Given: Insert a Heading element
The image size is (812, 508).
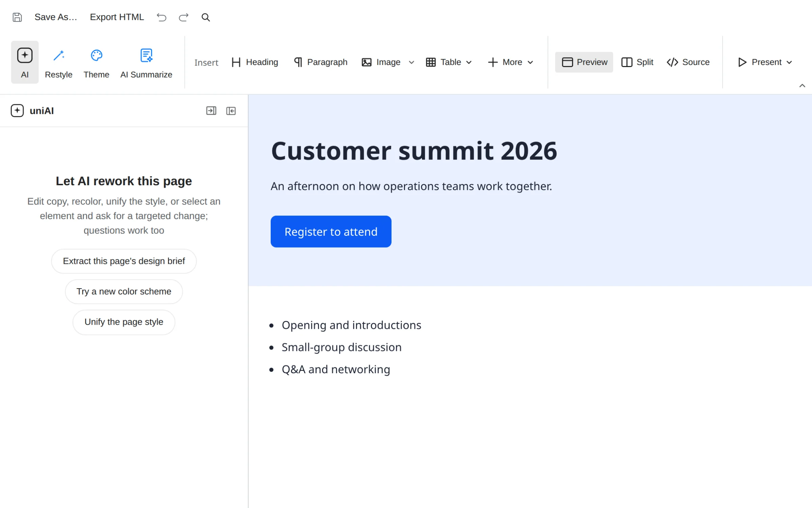Looking at the screenshot, I should click(x=255, y=62).
